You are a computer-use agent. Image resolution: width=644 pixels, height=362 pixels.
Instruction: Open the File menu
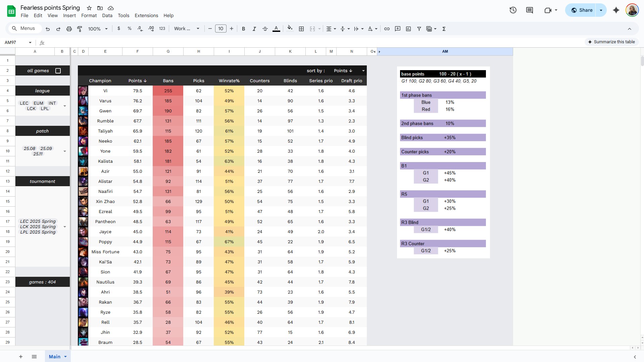point(24,15)
